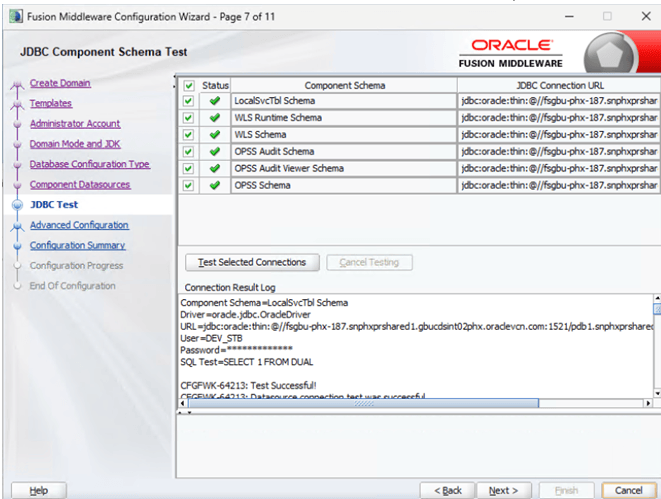
Task: Click the green status checkmark for WLS Schema
Action: pyautogui.click(x=215, y=134)
